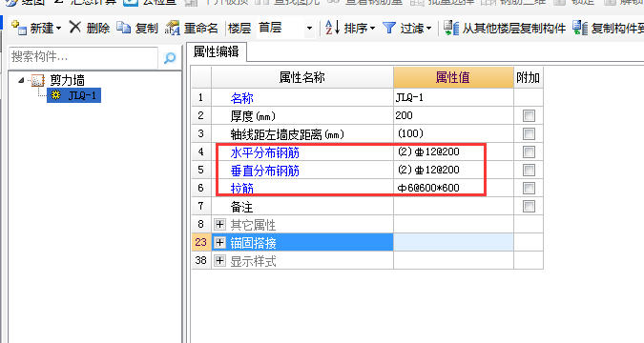
Task: Click the 删除 (Delete) X icon
Action: (x=75, y=28)
